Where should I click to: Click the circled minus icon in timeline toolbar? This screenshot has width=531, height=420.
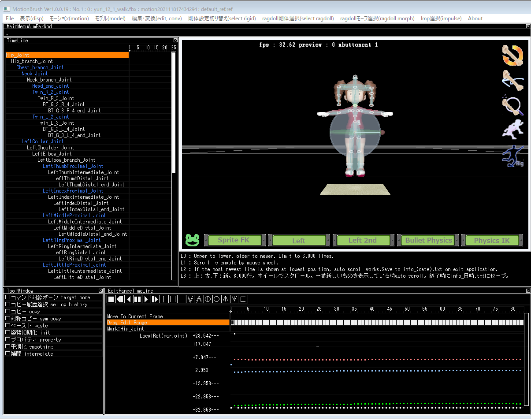pyautogui.click(x=216, y=299)
